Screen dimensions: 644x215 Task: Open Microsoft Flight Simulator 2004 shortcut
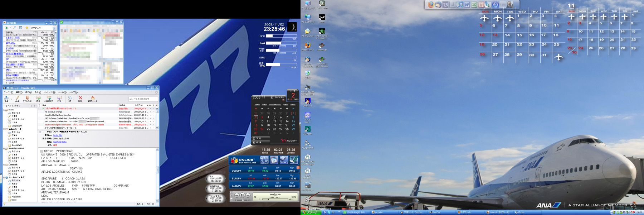pyautogui.click(x=307, y=90)
